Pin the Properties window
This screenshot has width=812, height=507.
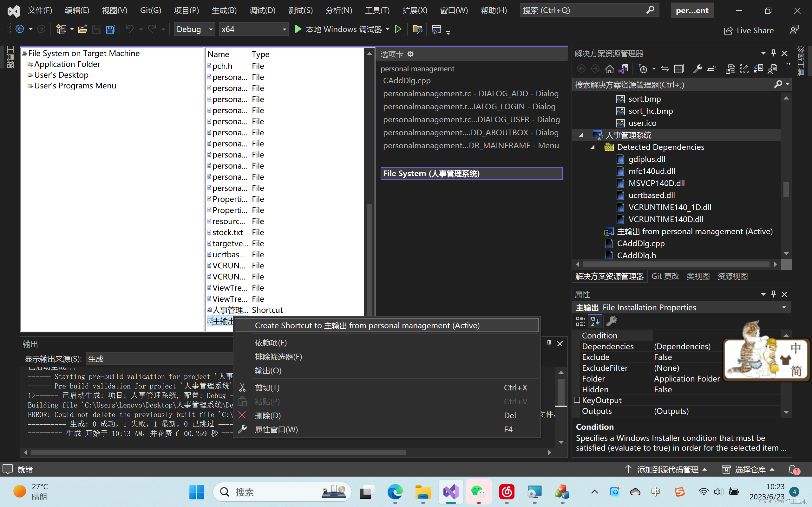(x=773, y=294)
